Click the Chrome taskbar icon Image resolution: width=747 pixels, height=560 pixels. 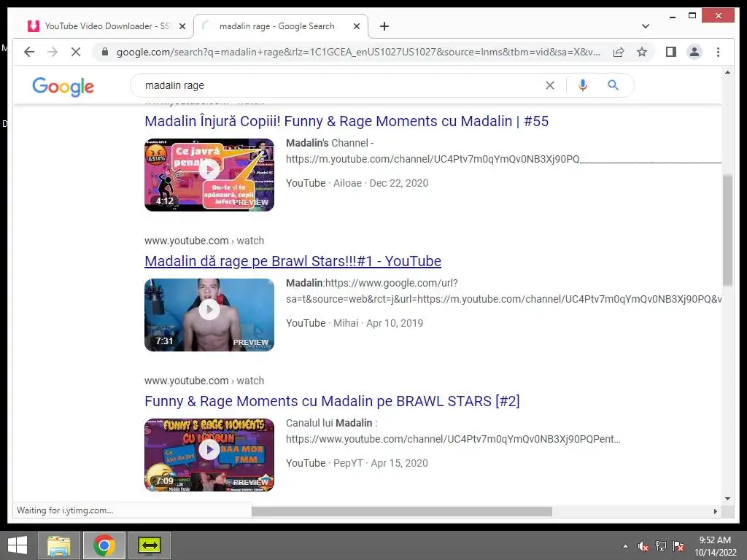click(x=104, y=545)
